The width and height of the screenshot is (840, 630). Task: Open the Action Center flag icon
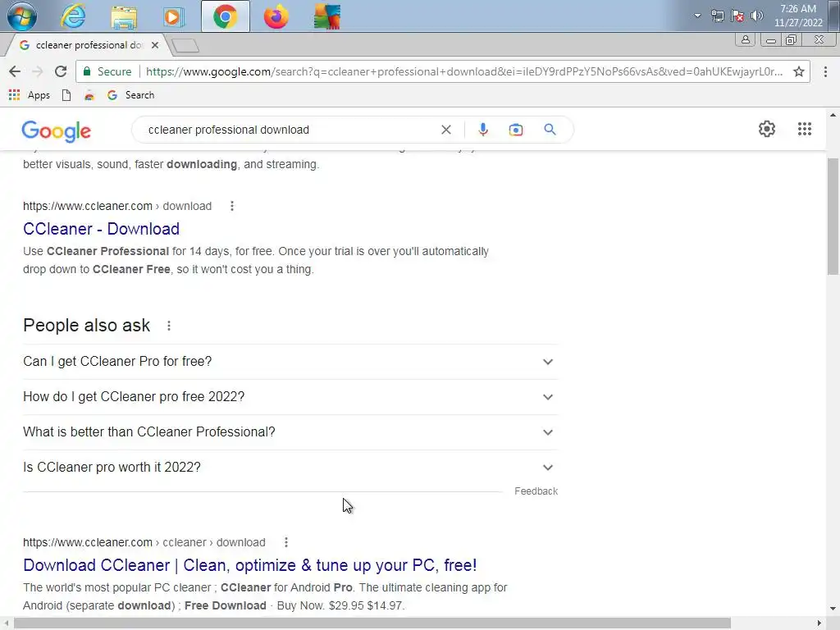737,16
